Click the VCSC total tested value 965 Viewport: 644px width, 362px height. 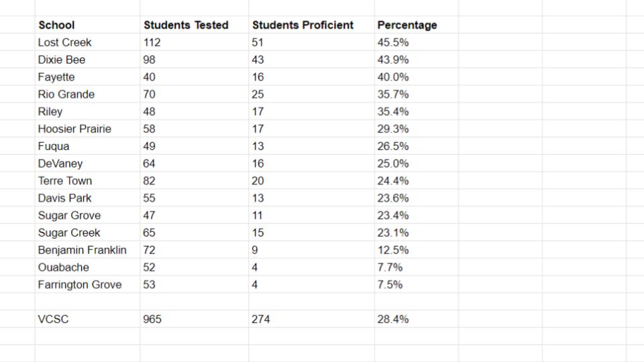click(x=152, y=320)
